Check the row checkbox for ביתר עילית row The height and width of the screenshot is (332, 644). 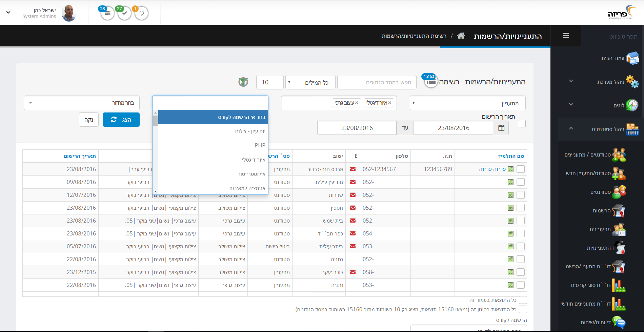(x=521, y=246)
